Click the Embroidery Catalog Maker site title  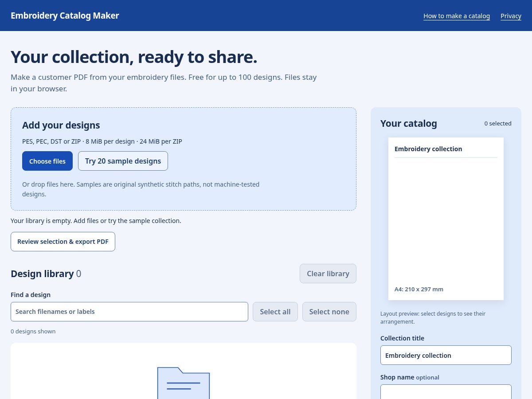pos(65,16)
